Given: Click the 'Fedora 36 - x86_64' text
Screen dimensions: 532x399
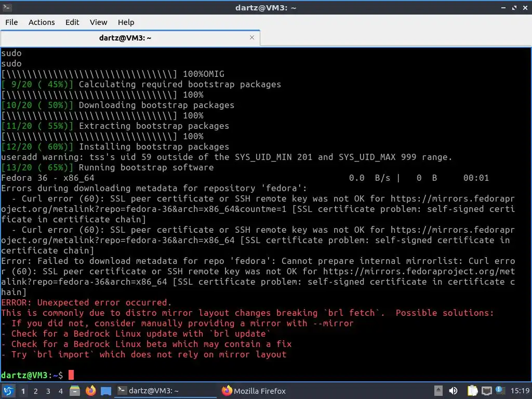Looking at the screenshot, I should [x=47, y=178].
